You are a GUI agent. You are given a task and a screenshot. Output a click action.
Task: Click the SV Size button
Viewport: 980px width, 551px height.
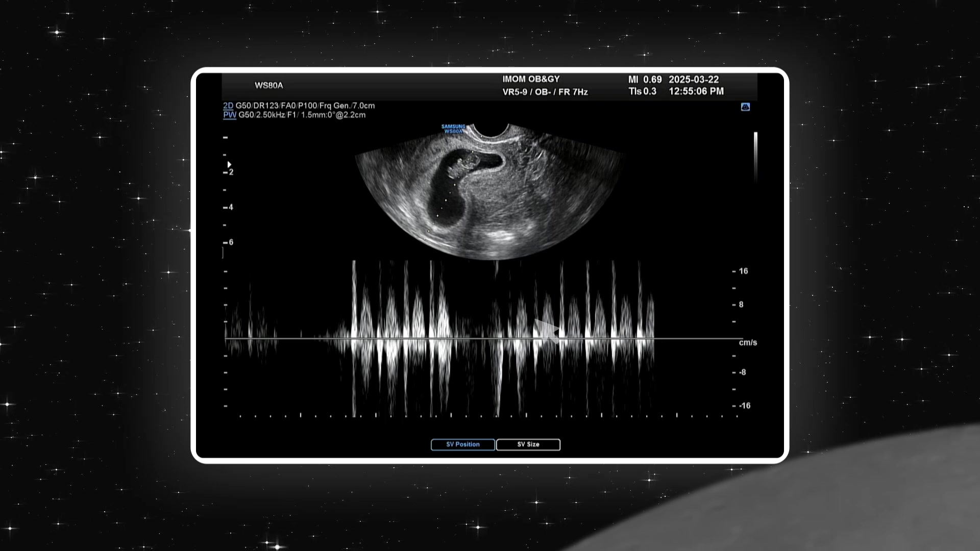pyautogui.click(x=528, y=444)
